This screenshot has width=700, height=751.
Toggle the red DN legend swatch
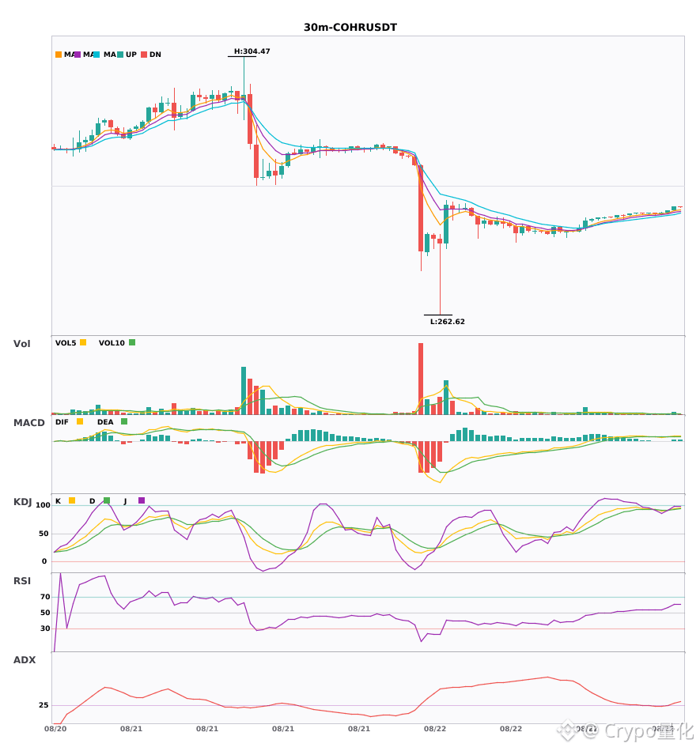click(x=144, y=55)
